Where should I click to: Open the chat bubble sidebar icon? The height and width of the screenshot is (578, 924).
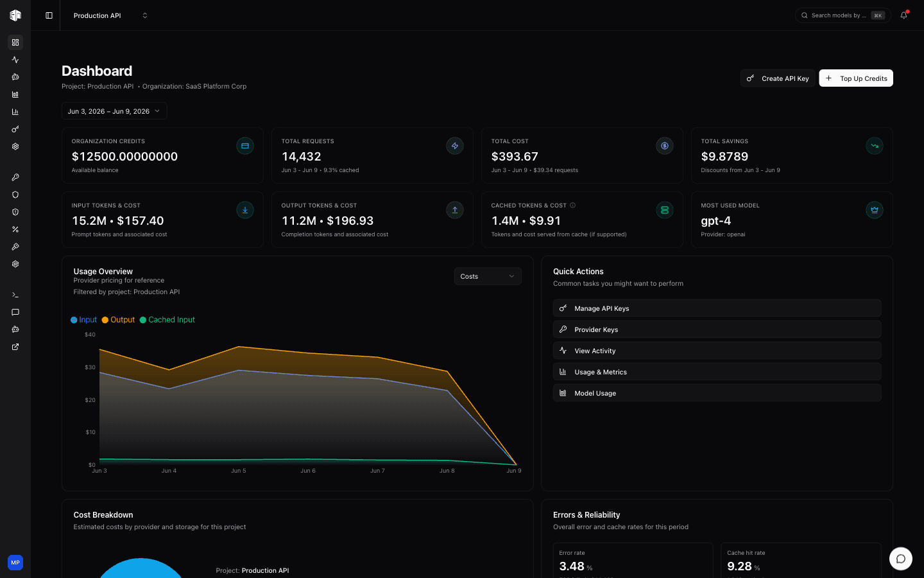tap(15, 312)
